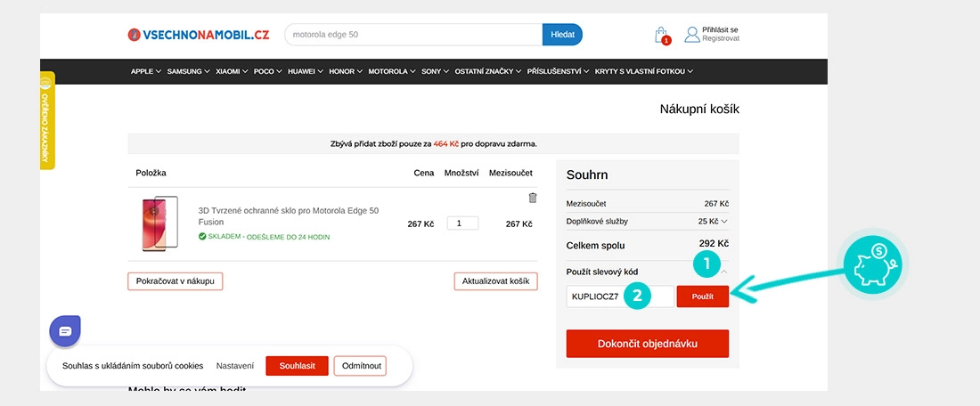The width and height of the screenshot is (980, 406).
Task: Open cookie Nastavení link
Action: coord(235,366)
